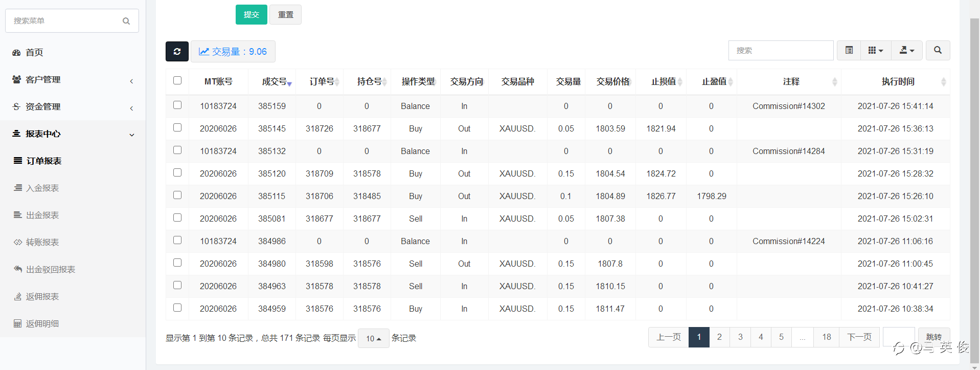
Task: Go to next page 下一页
Action: point(859,337)
